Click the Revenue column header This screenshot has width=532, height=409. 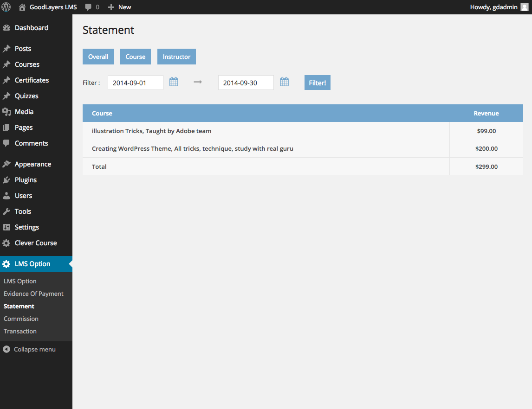[486, 114]
